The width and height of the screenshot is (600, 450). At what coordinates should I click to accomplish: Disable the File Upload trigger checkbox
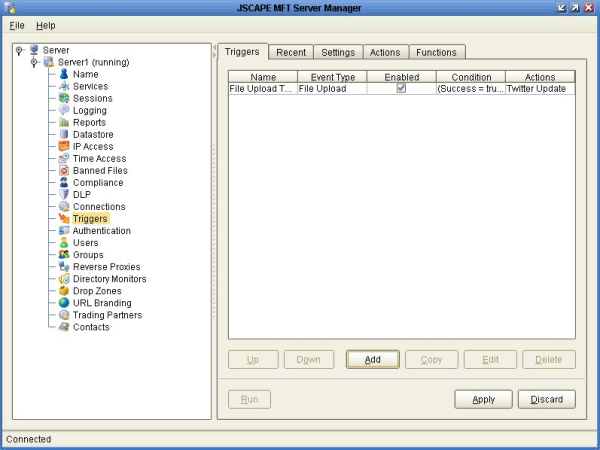pos(401,88)
